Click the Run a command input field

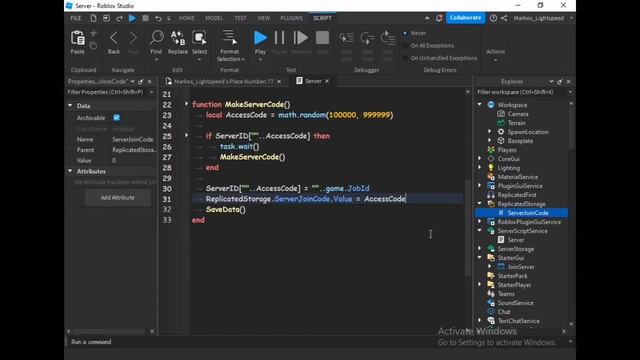pyautogui.click(x=245, y=342)
